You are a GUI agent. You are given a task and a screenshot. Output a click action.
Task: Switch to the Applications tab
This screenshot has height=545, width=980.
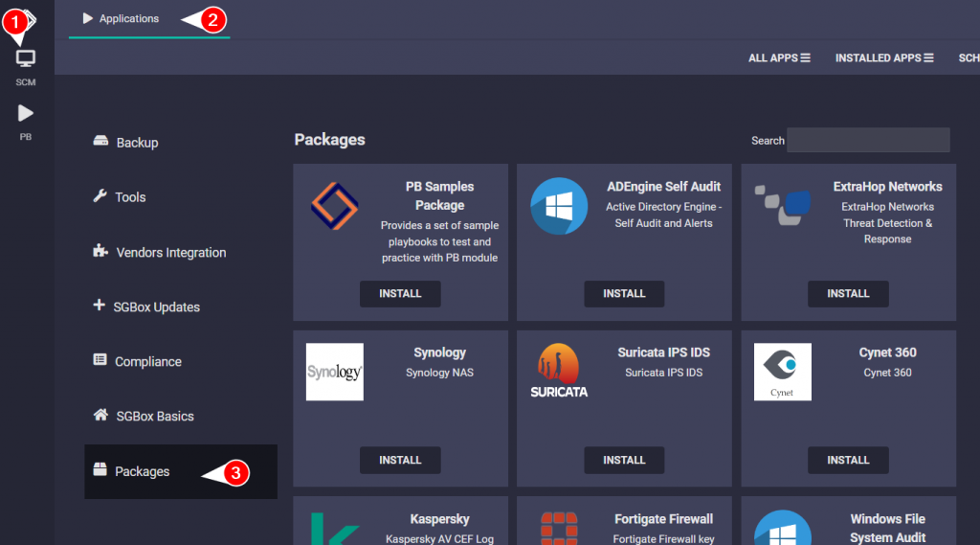149,19
